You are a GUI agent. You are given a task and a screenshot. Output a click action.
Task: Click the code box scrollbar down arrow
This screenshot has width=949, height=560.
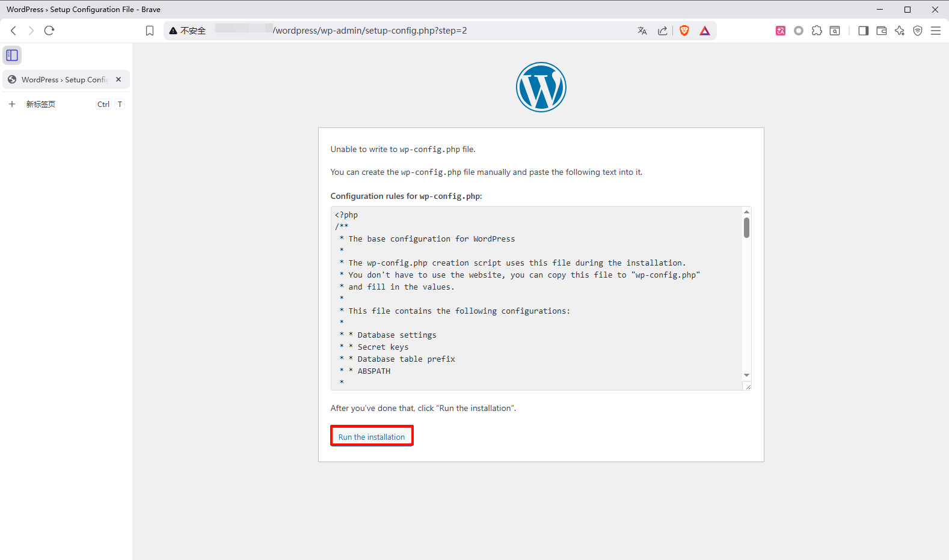pyautogui.click(x=746, y=375)
